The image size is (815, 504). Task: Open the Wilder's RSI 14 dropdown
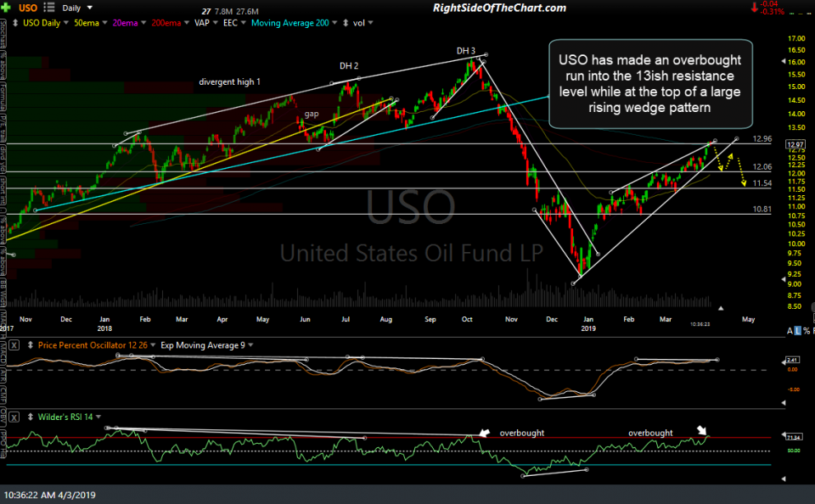pyautogui.click(x=98, y=417)
